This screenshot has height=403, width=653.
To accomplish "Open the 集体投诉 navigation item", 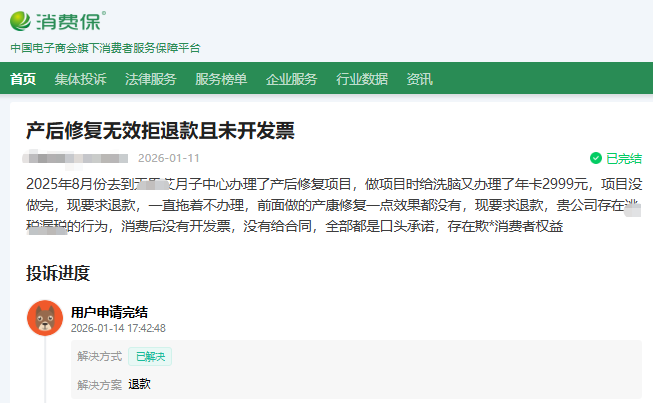I will [x=80, y=80].
